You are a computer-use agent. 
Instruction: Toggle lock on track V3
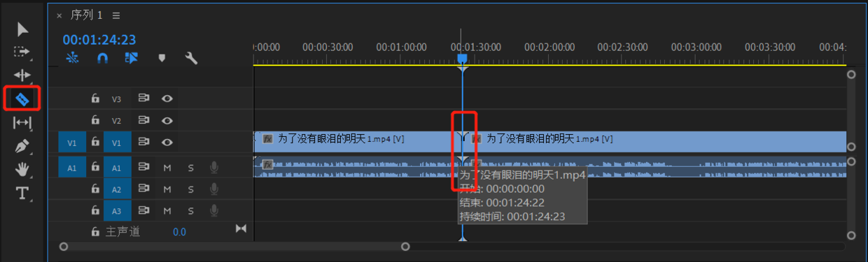coord(95,99)
